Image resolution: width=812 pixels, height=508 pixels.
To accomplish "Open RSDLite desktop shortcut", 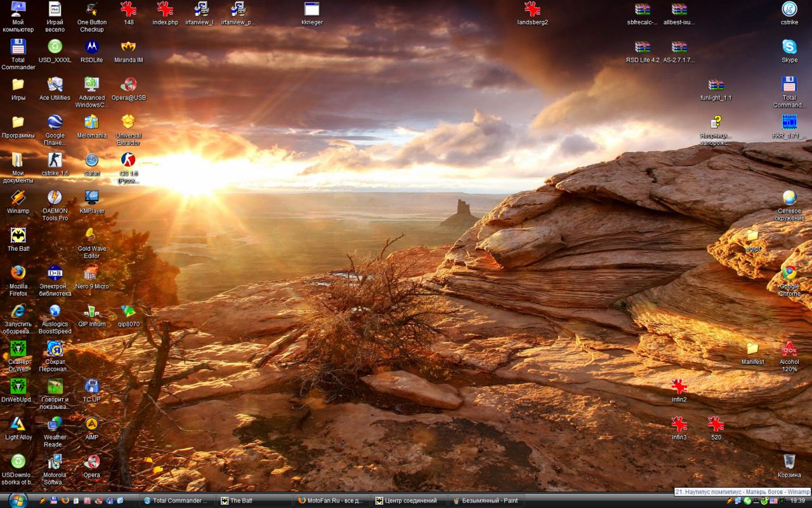I will pos(92,51).
